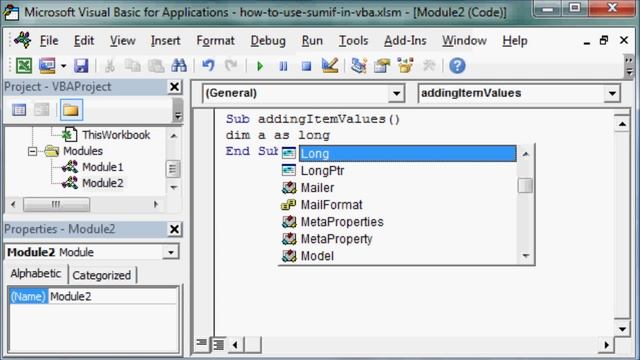
Task: Run the macro with the green play icon
Action: pos(260,66)
